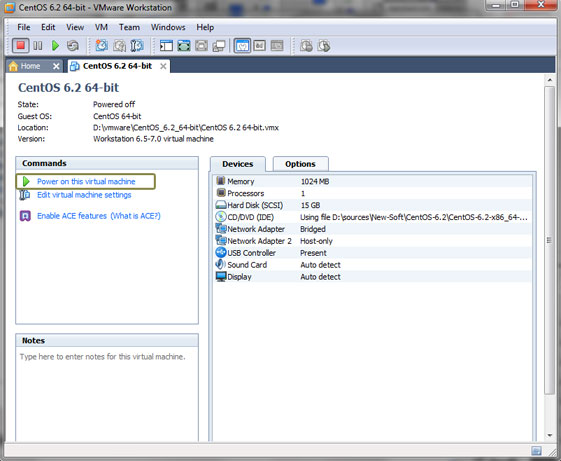This screenshot has width=561, height=461.
Task: Select the Summary view toolbar icon
Action: pyautogui.click(x=242, y=45)
